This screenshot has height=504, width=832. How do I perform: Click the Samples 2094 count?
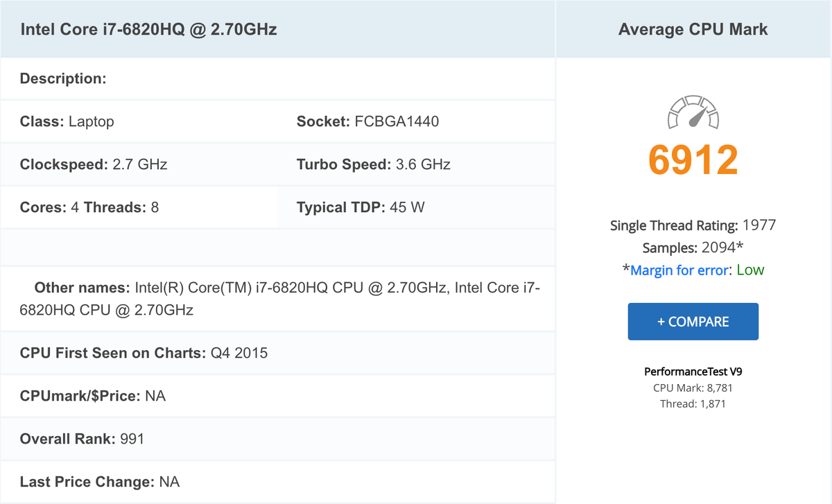point(693,247)
